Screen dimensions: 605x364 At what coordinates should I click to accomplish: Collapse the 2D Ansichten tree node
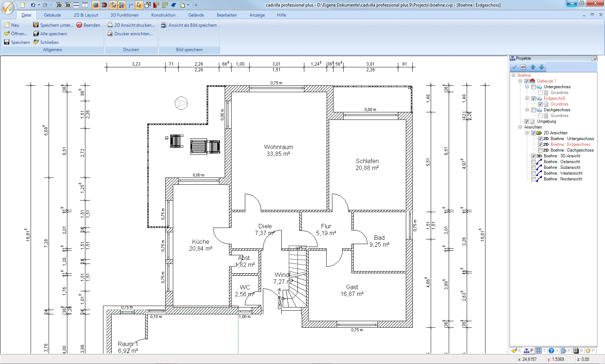click(x=527, y=133)
